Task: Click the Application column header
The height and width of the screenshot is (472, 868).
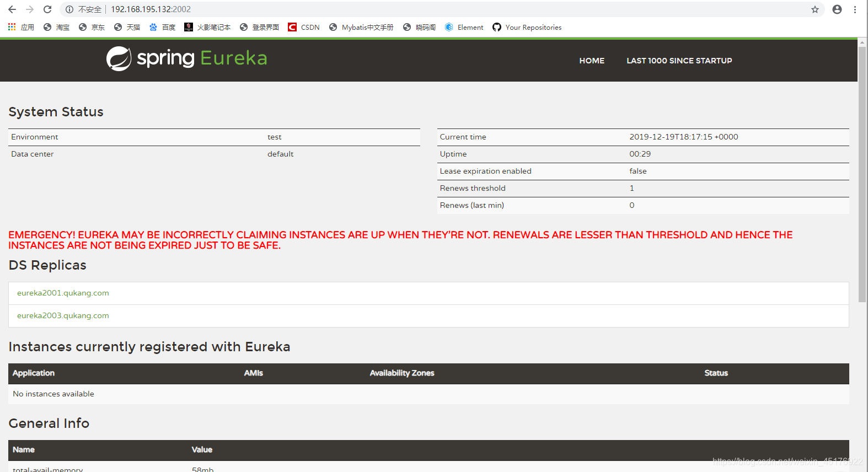Action: point(34,373)
